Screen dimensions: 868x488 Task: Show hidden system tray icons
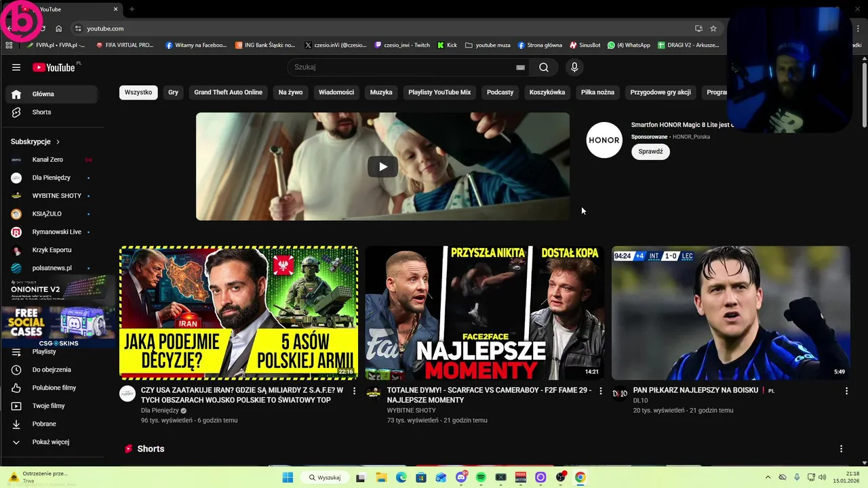click(x=768, y=477)
